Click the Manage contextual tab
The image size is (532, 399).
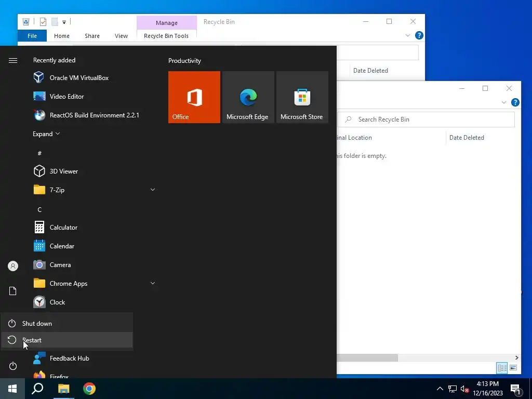pos(167,23)
